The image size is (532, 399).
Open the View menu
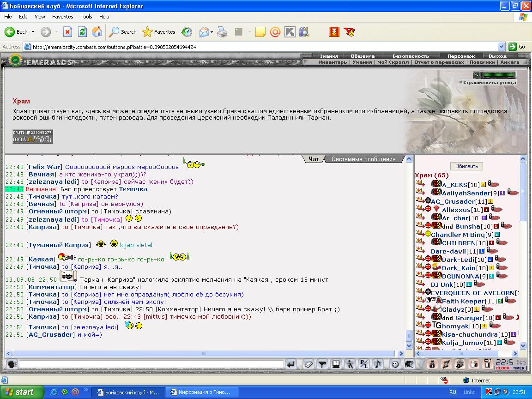click(x=40, y=17)
